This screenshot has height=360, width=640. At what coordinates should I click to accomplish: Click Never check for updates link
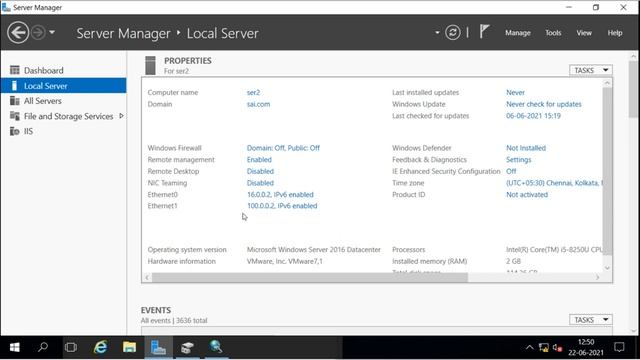544,104
